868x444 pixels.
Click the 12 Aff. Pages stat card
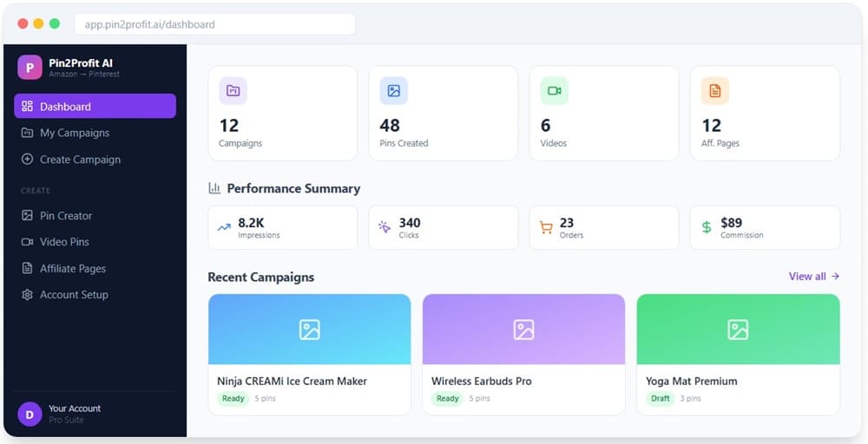point(765,114)
